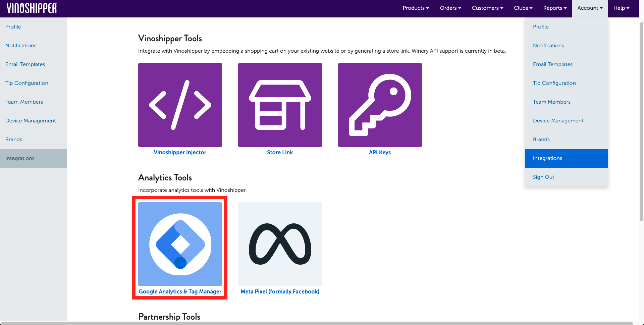Select Brands in the Account dropdown
The image size is (644, 325).
(x=567, y=140)
